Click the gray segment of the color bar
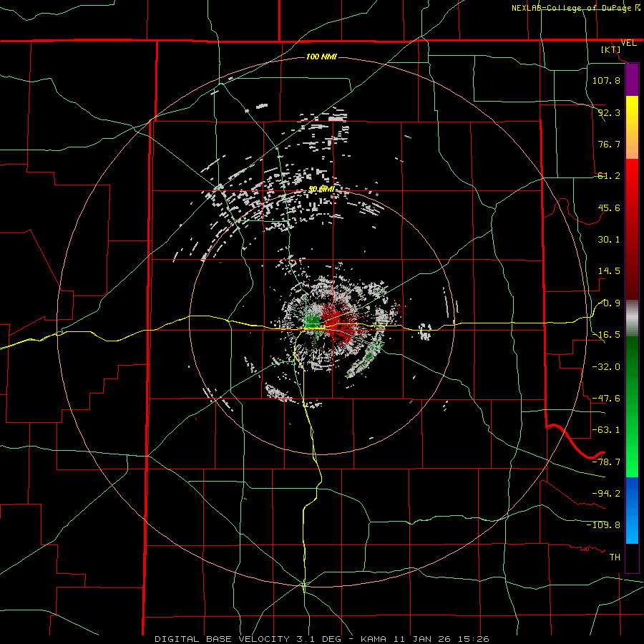644x644 pixels. [632, 318]
